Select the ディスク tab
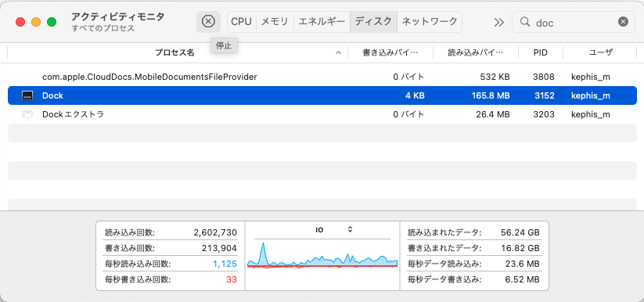 [x=373, y=21]
